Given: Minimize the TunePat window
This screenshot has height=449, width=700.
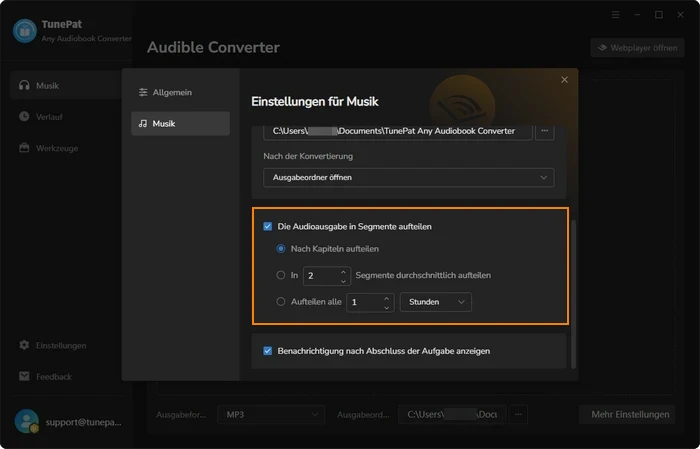Looking at the screenshot, I should pos(637,15).
